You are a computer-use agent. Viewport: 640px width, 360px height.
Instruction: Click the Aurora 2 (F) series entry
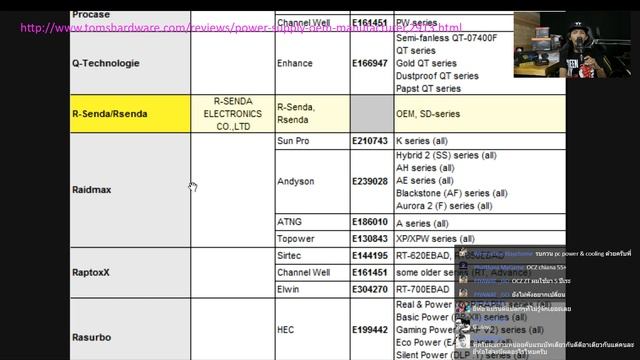pos(444,206)
